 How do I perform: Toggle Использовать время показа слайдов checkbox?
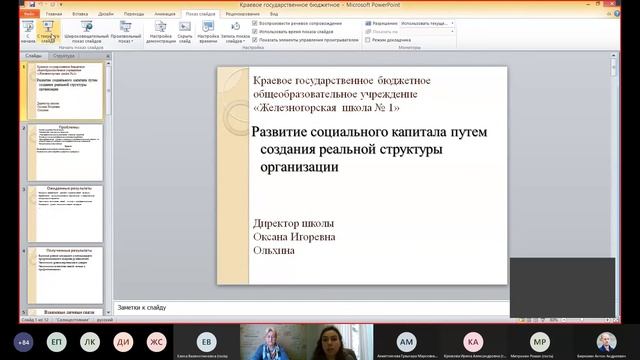click(x=255, y=31)
